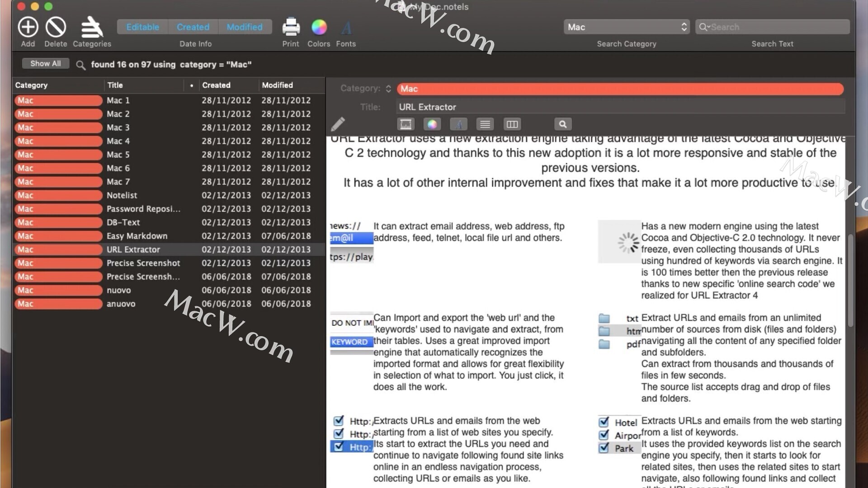Open the Category stepper arrows in note editor
Screen dimensions: 868x488
pyautogui.click(x=388, y=89)
